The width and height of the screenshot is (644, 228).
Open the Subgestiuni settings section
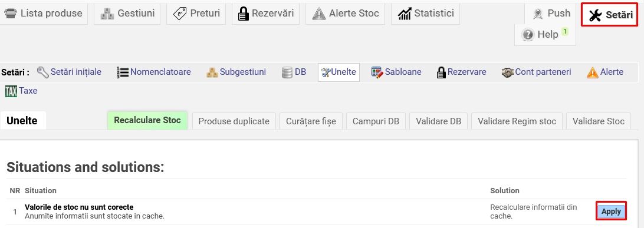236,72
